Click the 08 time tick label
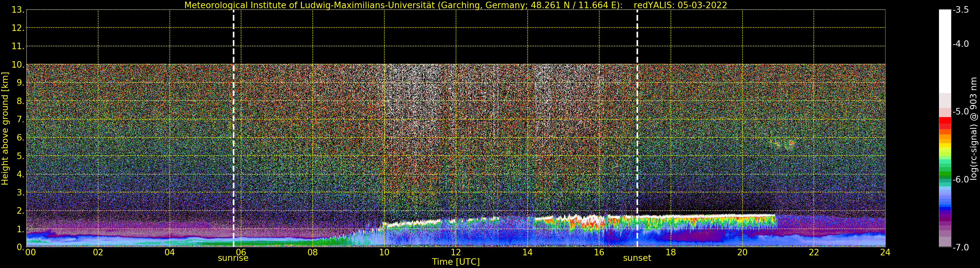This screenshot has width=980, height=268. click(313, 252)
